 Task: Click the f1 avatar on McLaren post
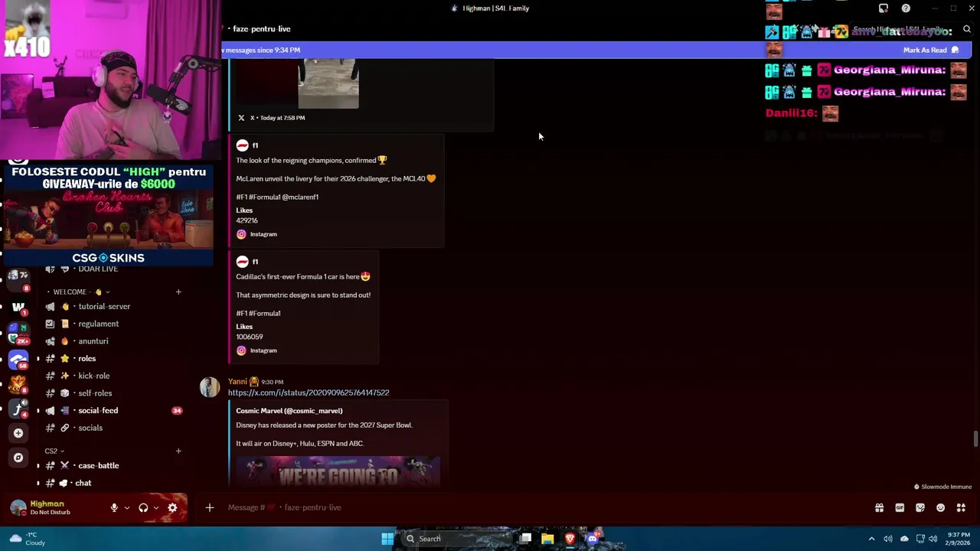tap(242, 145)
